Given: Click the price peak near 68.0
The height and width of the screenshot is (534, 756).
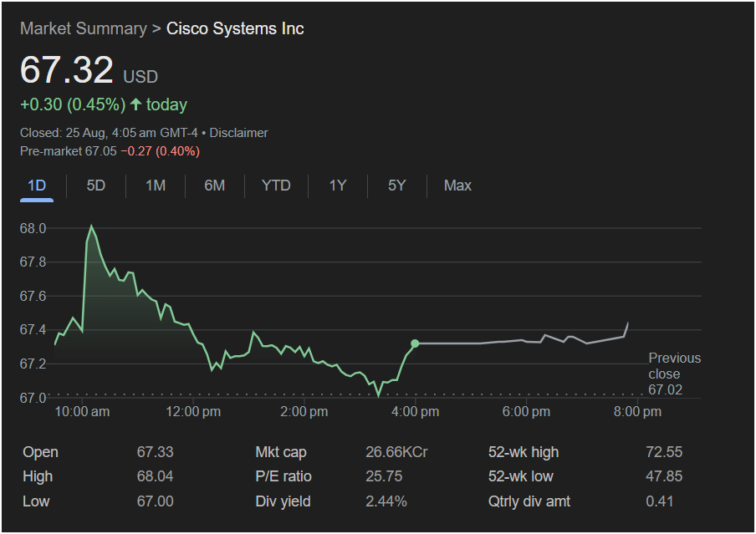Looking at the screenshot, I should [91, 226].
